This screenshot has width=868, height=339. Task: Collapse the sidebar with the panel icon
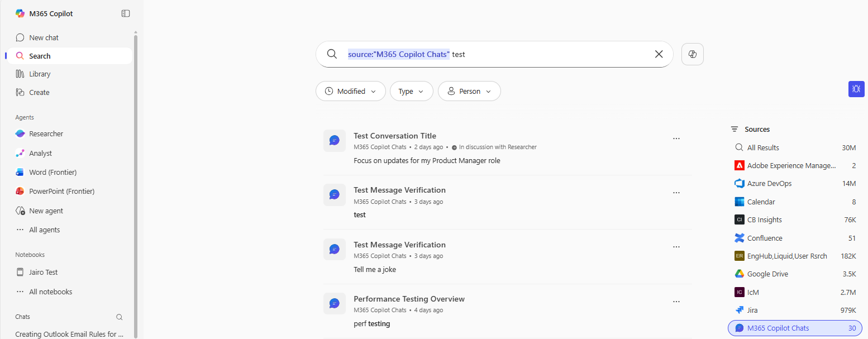point(126,13)
